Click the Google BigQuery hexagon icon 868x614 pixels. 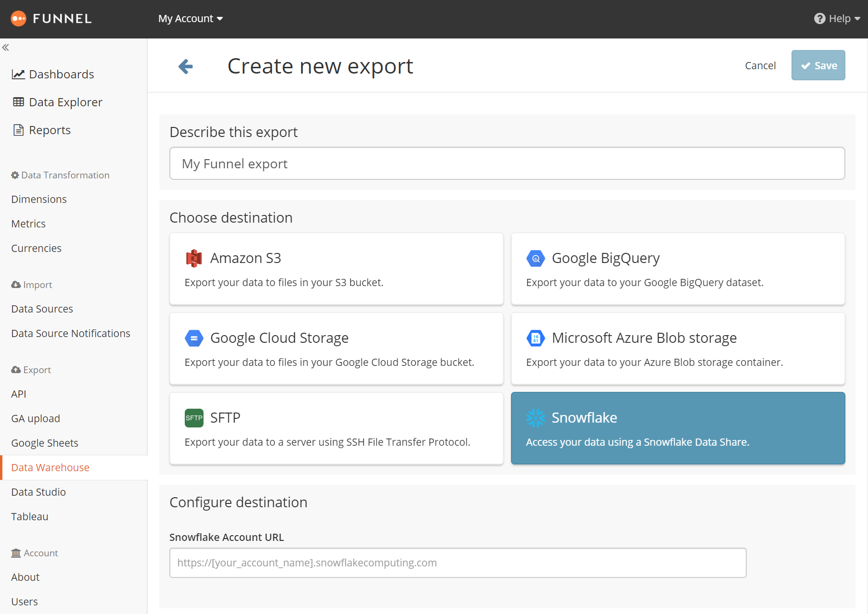pyautogui.click(x=536, y=258)
